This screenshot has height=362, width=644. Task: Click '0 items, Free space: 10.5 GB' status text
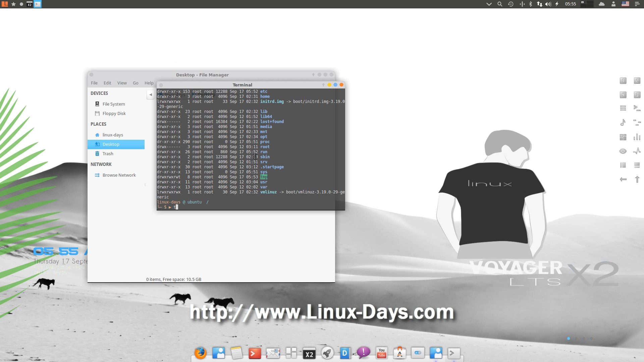pyautogui.click(x=174, y=279)
